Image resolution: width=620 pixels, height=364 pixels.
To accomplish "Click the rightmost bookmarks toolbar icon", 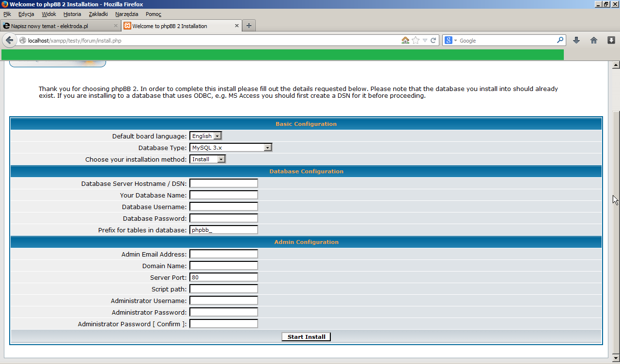I will tap(611, 40).
